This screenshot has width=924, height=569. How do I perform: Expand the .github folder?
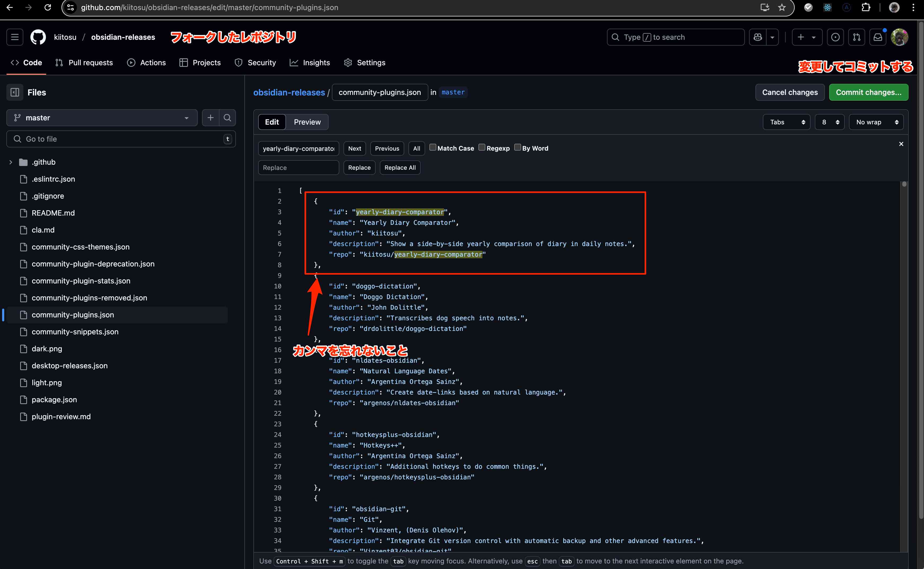pyautogui.click(x=11, y=162)
